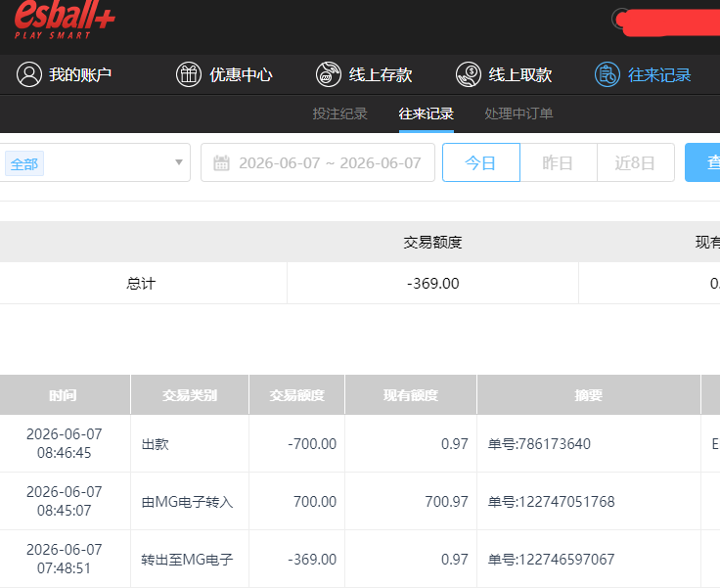Viewport: 720px width, 588px height.
Task: Click the 交易额度 summary header
Action: [x=432, y=242]
